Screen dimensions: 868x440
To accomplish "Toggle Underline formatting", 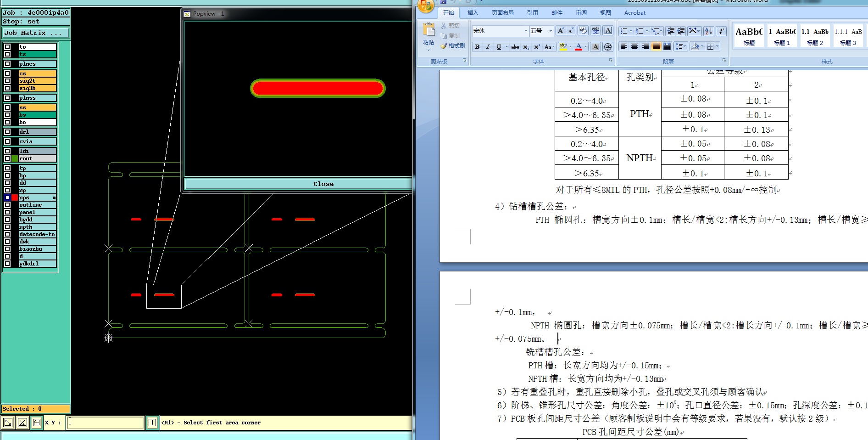I will (499, 47).
